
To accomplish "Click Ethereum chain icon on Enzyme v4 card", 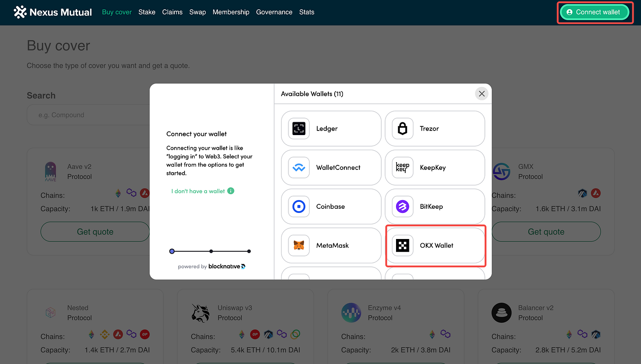I will coord(432,334).
